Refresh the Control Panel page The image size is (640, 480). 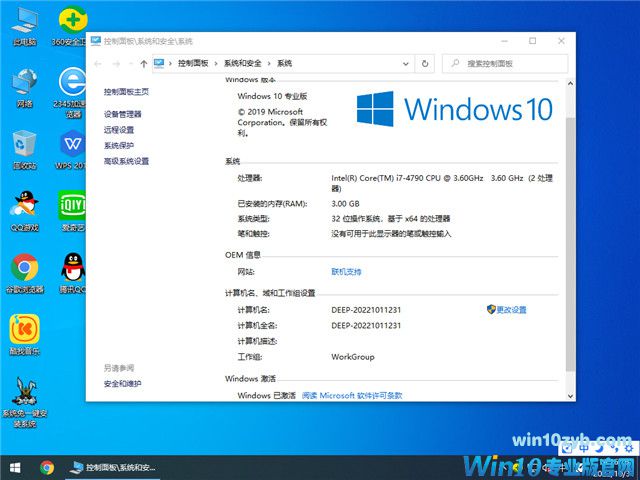[425, 64]
